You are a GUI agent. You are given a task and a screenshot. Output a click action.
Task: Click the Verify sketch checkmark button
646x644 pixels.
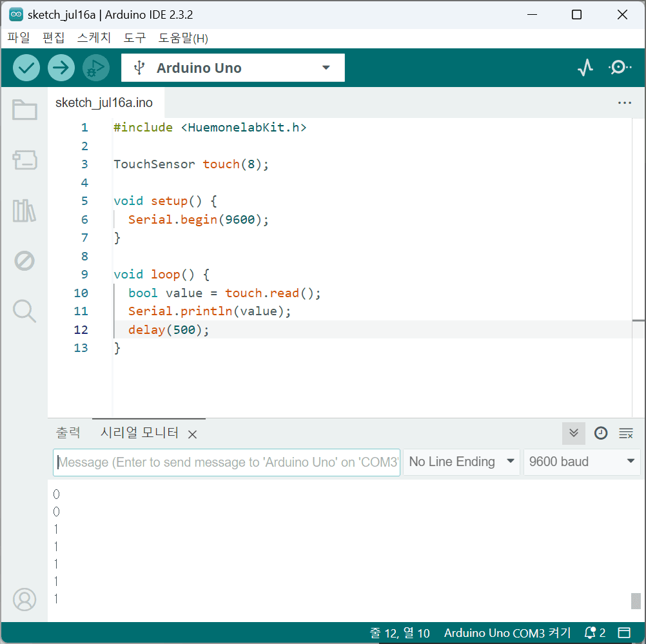[26, 68]
